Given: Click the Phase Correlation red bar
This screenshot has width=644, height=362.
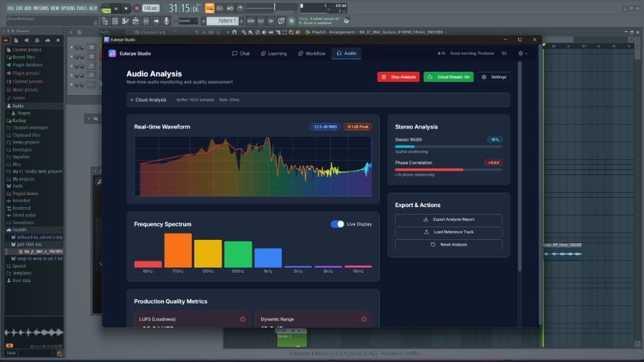Looking at the screenshot, I should point(429,169).
